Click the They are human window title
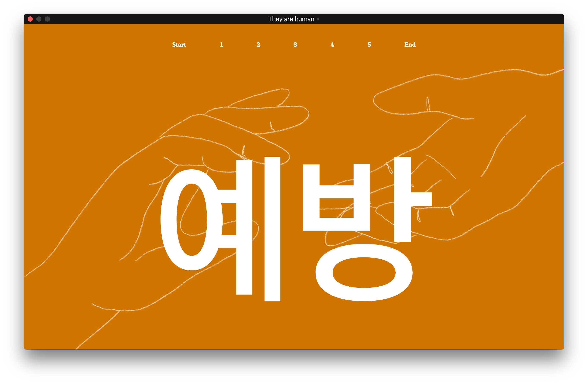Screen dimensions: 588x384 [x=291, y=19]
